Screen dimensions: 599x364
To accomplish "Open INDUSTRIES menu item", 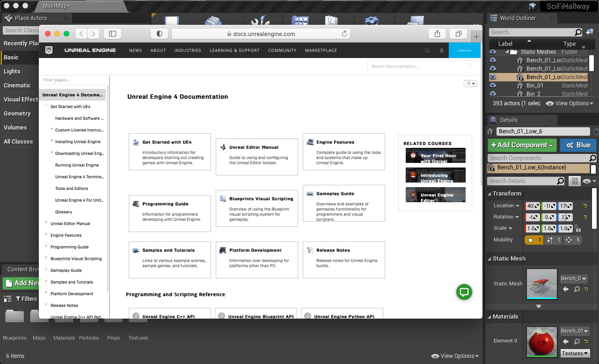I will point(188,51).
